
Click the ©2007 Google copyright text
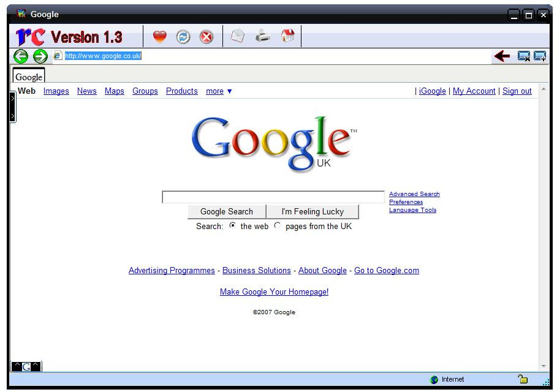(x=274, y=312)
